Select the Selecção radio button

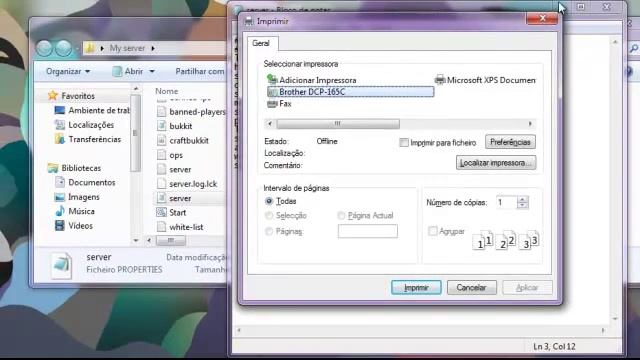click(269, 215)
